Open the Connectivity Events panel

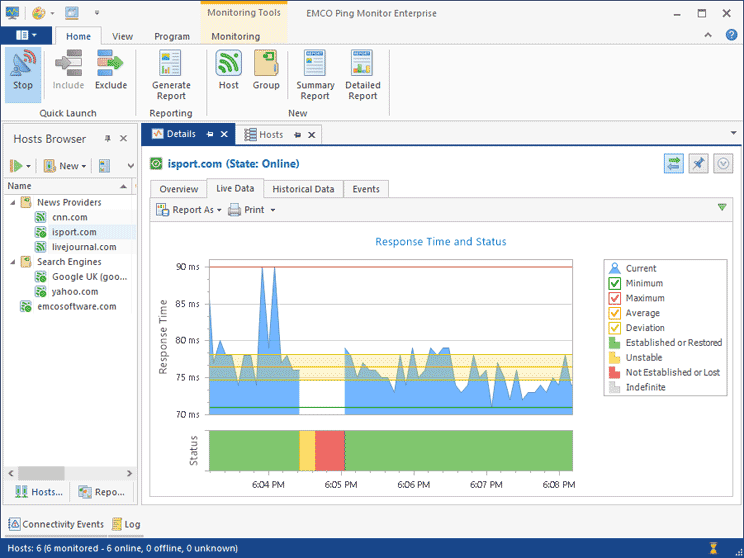click(55, 524)
